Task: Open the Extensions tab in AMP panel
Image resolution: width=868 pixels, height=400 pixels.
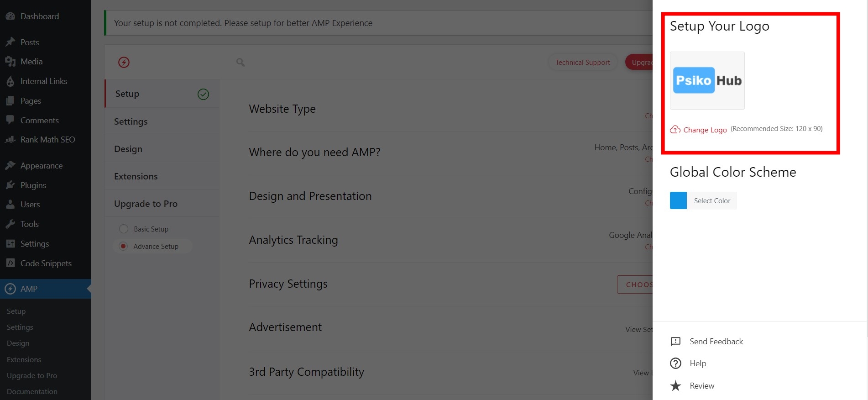Action: 162,176
